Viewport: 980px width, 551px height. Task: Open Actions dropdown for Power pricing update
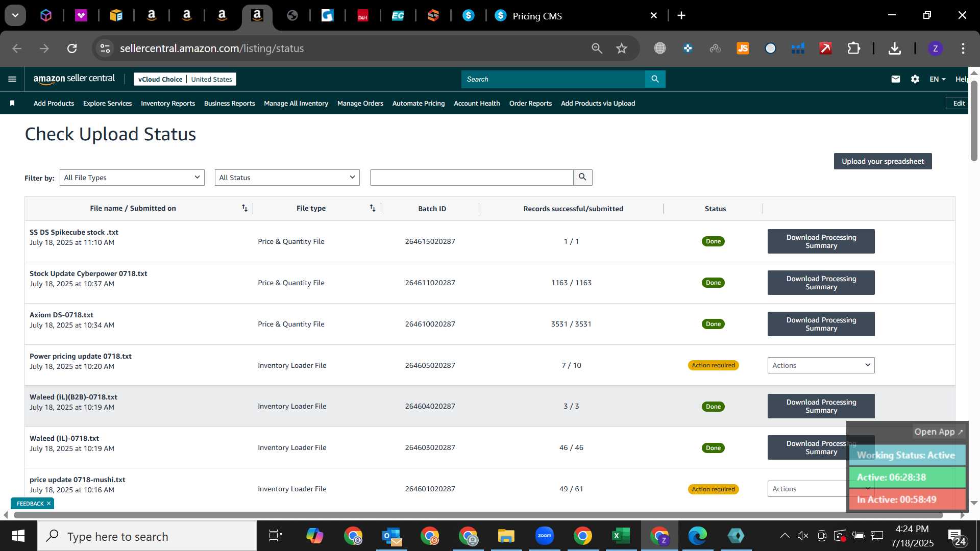[821, 365]
